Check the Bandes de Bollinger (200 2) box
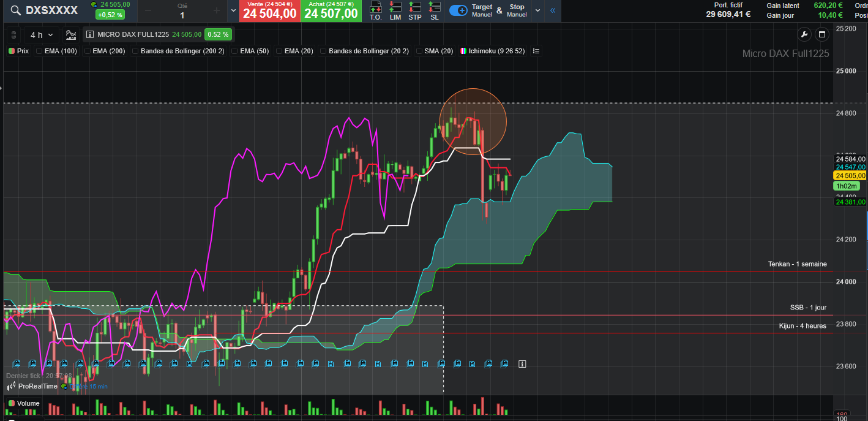 coord(135,51)
